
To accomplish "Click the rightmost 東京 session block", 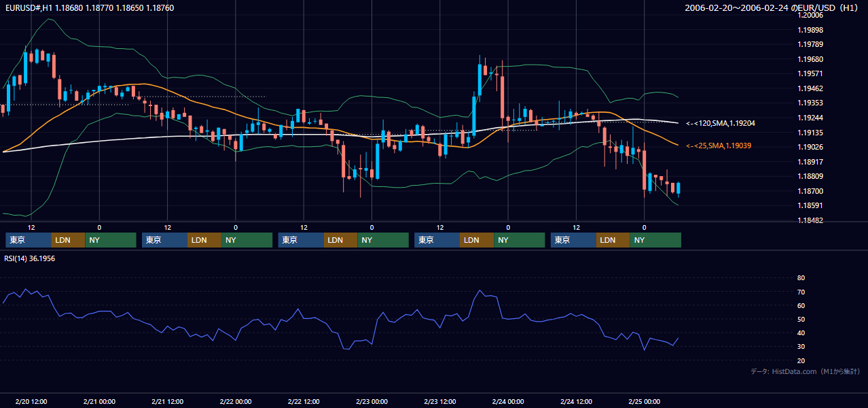I will click(x=574, y=240).
